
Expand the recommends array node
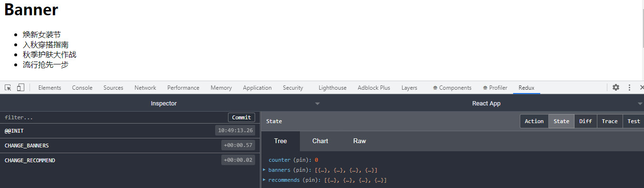pyautogui.click(x=264, y=179)
